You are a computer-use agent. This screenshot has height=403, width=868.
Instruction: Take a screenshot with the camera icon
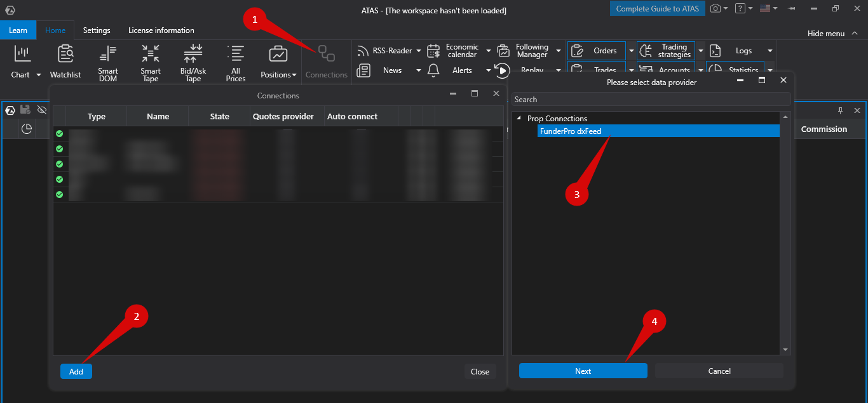715,8
